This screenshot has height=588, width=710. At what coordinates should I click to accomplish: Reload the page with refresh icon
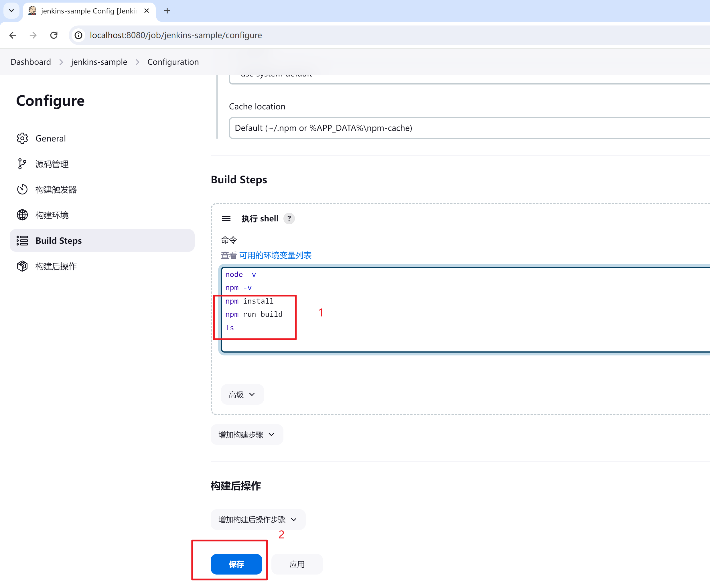tap(54, 35)
